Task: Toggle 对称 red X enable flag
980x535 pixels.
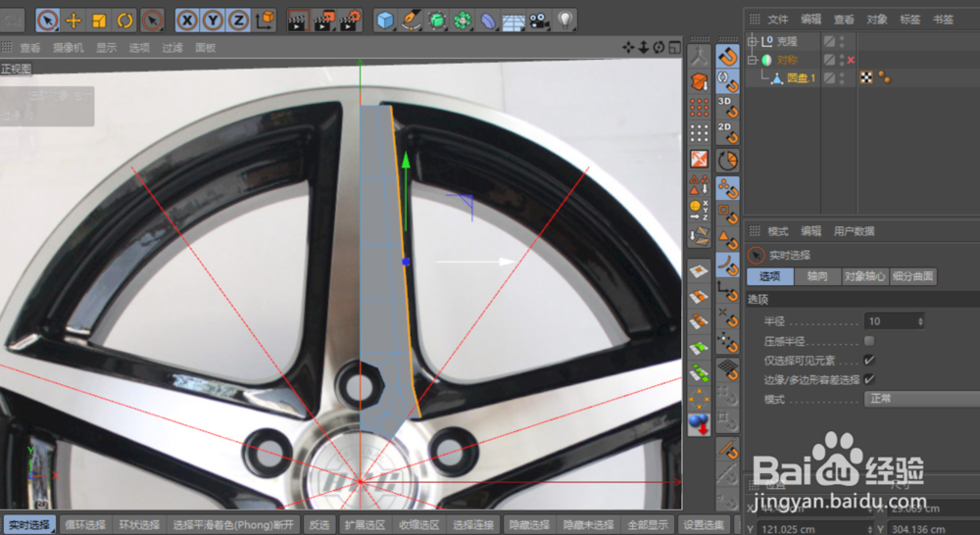Action: click(x=851, y=60)
